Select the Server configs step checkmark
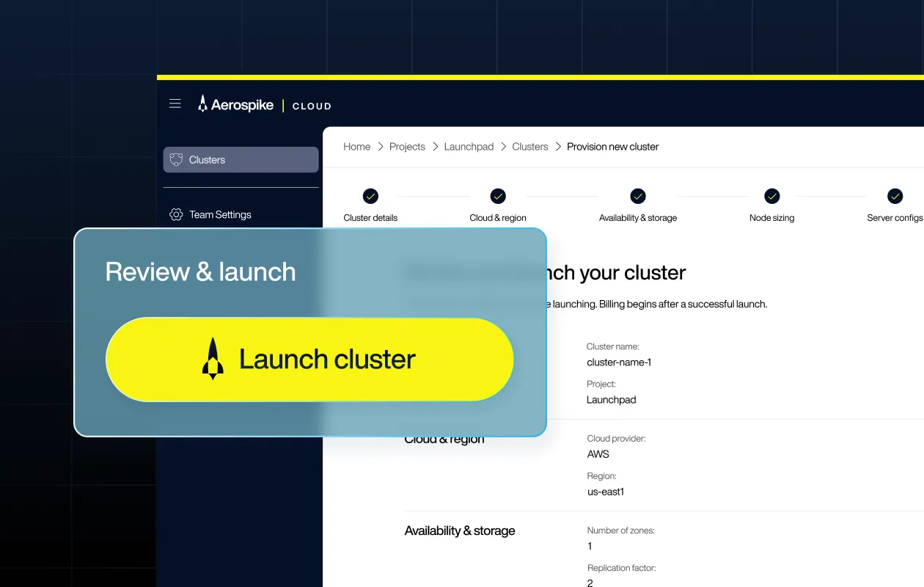This screenshot has width=924, height=587. click(895, 196)
